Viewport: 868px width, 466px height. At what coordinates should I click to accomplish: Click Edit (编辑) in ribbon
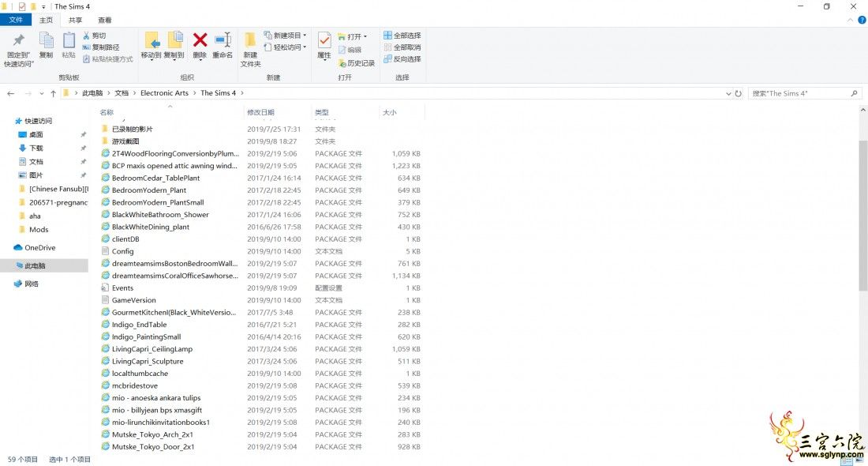click(350, 50)
